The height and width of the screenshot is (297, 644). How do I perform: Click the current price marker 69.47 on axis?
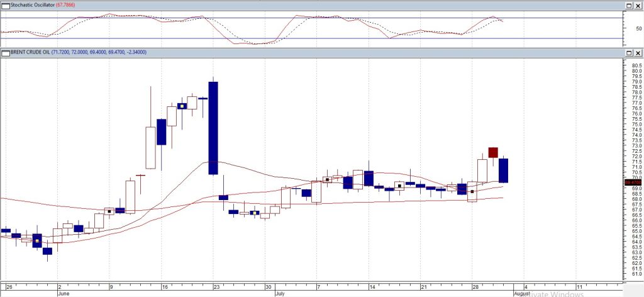pyautogui.click(x=632, y=182)
